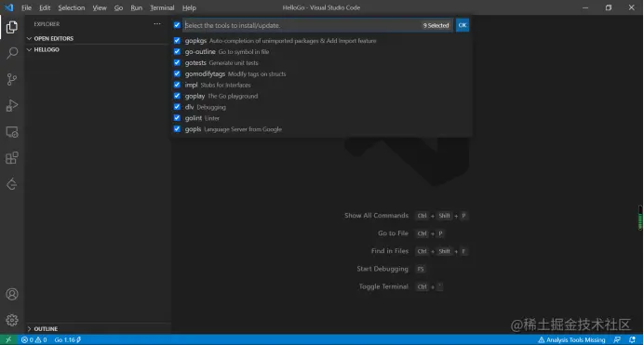Open the View menu
Screen dimensions: 644x345
[100, 7]
